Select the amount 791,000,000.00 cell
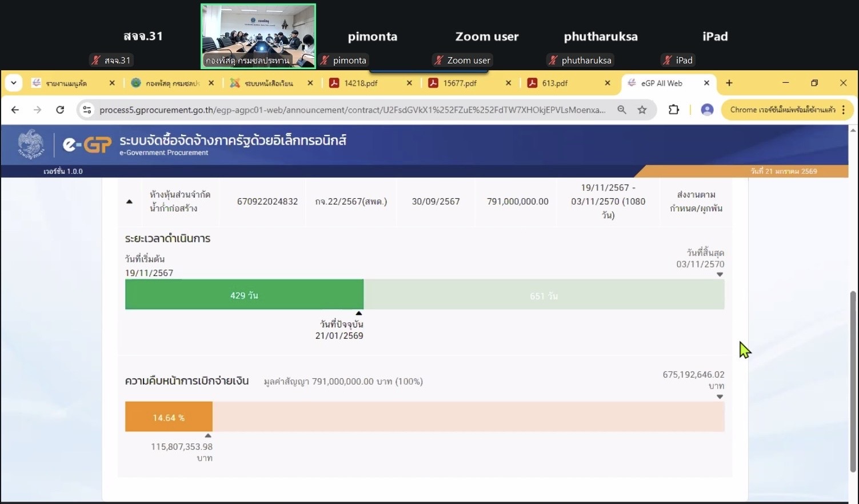The height and width of the screenshot is (504, 859). (518, 201)
